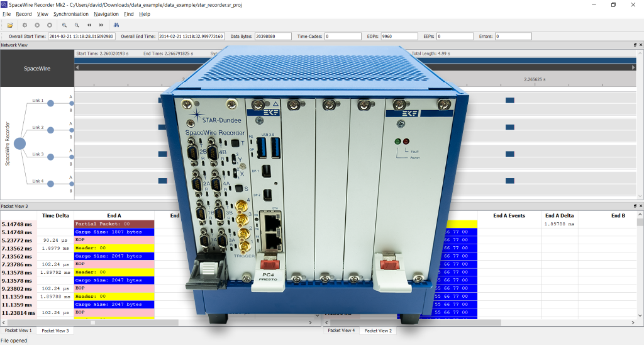Screen dimensions: 644x345
Task: Click the left packet view's scroll-right arrow
Action: pos(310,323)
